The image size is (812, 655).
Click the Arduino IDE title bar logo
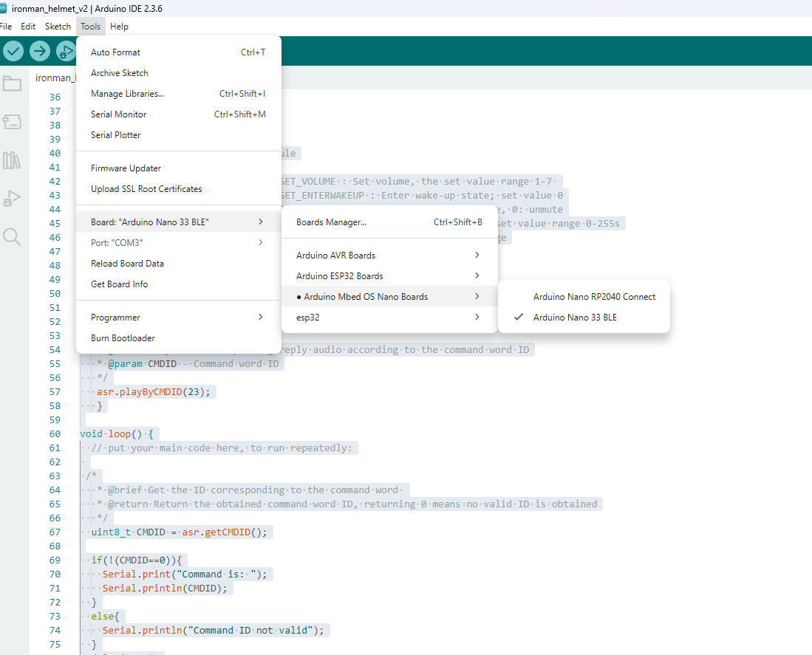point(3,8)
